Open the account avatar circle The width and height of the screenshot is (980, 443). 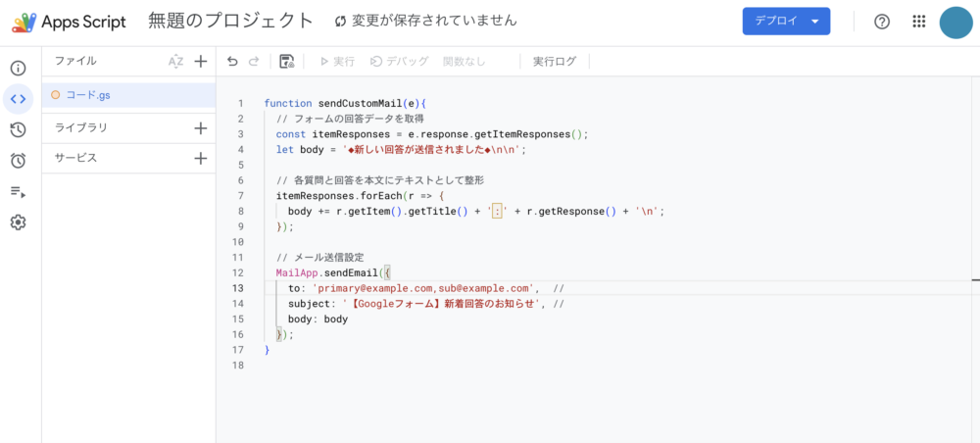pos(955,22)
